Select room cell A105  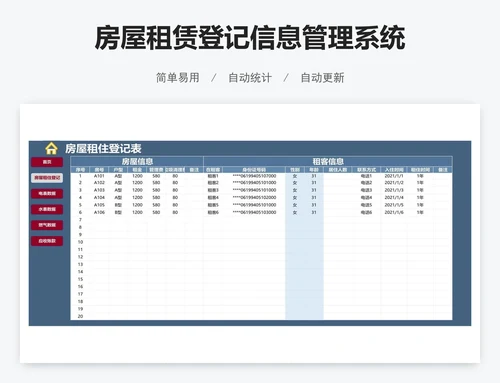[x=99, y=205]
